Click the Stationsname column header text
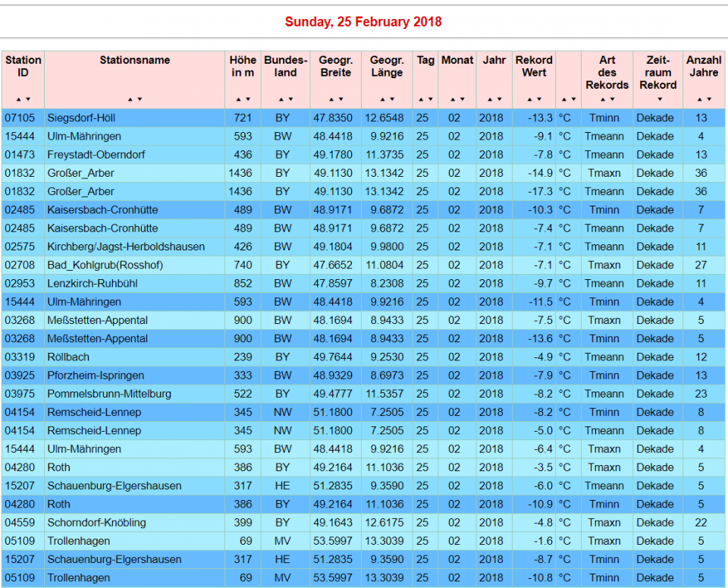 pos(134,60)
